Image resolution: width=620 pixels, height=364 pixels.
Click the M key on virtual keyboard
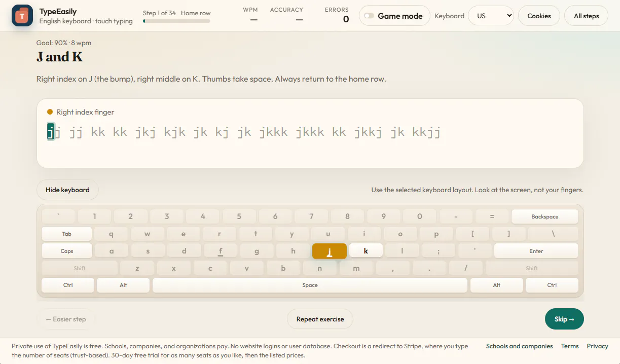pos(356,268)
